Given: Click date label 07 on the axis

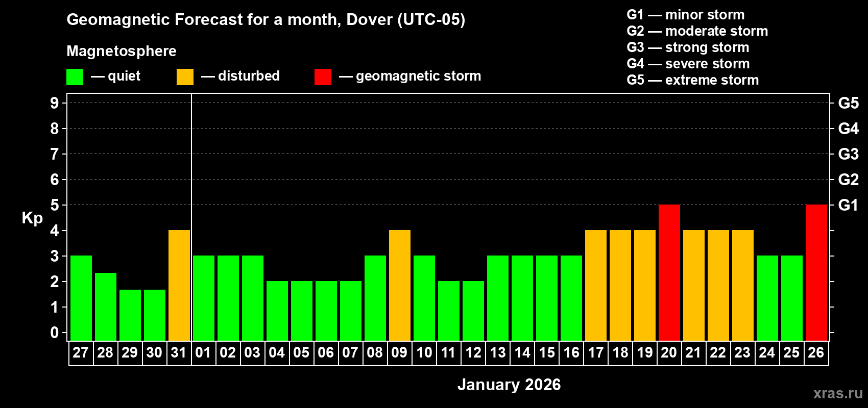Looking at the screenshot, I should click(350, 352).
